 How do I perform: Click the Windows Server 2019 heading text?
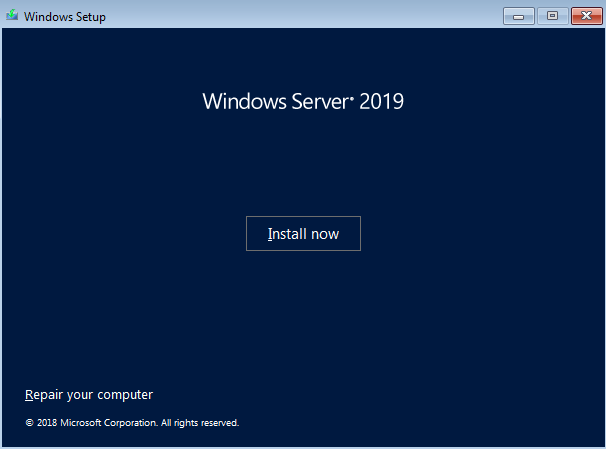click(x=303, y=101)
